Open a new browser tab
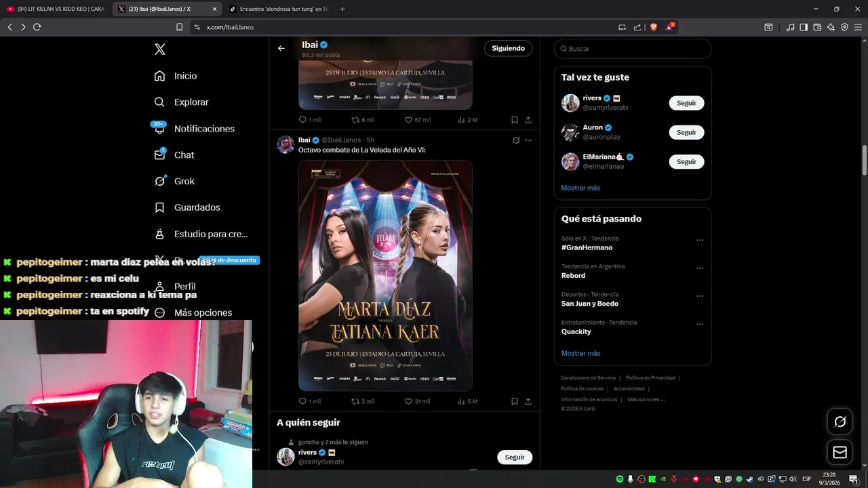Screen dimensions: 868x488 point(342,9)
